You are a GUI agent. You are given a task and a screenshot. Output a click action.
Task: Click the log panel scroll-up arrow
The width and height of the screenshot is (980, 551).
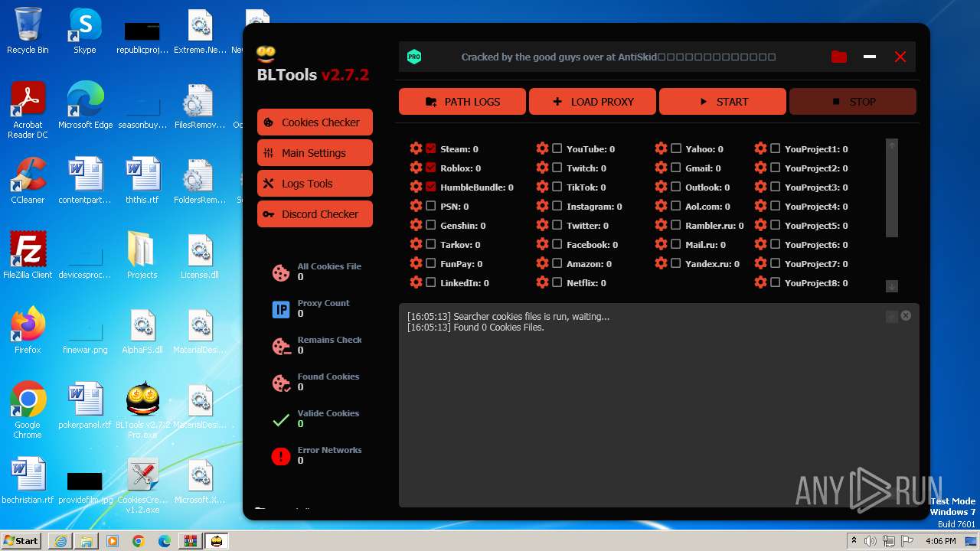891,317
